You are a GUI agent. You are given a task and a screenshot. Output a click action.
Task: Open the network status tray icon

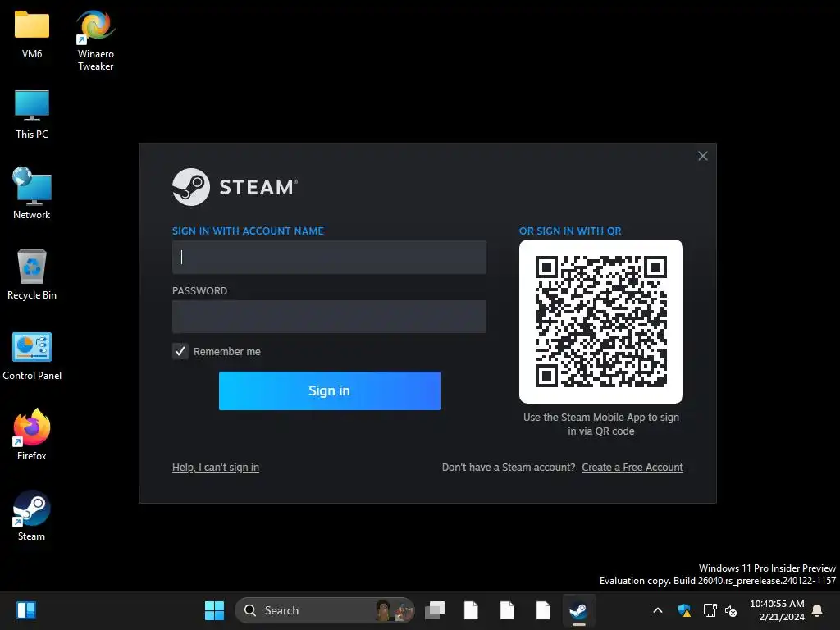click(x=710, y=610)
